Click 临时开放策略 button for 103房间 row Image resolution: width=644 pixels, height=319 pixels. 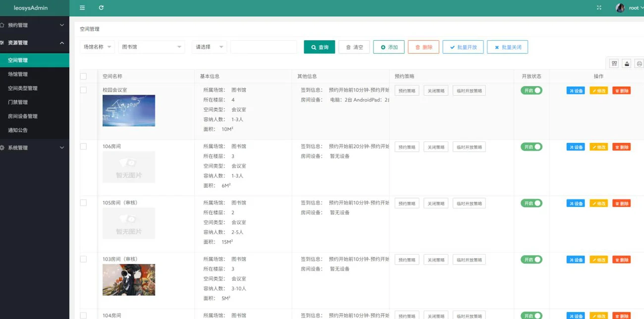coord(469,260)
